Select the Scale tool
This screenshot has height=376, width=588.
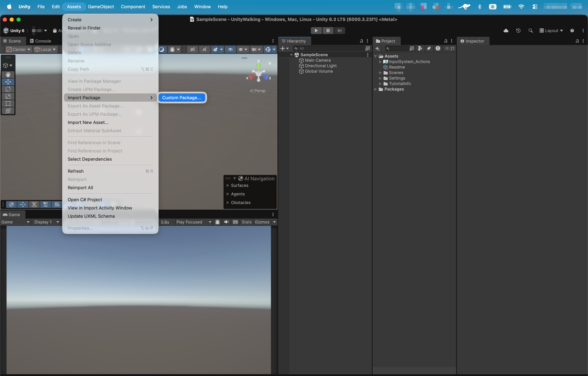pyautogui.click(x=8, y=96)
